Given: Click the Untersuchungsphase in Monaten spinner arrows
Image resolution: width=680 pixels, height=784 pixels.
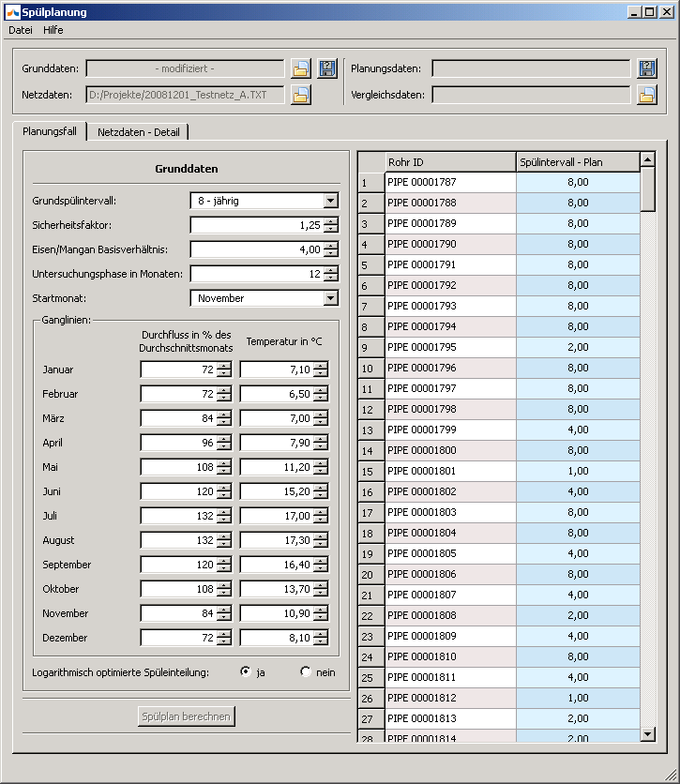Looking at the screenshot, I should click(330, 274).
